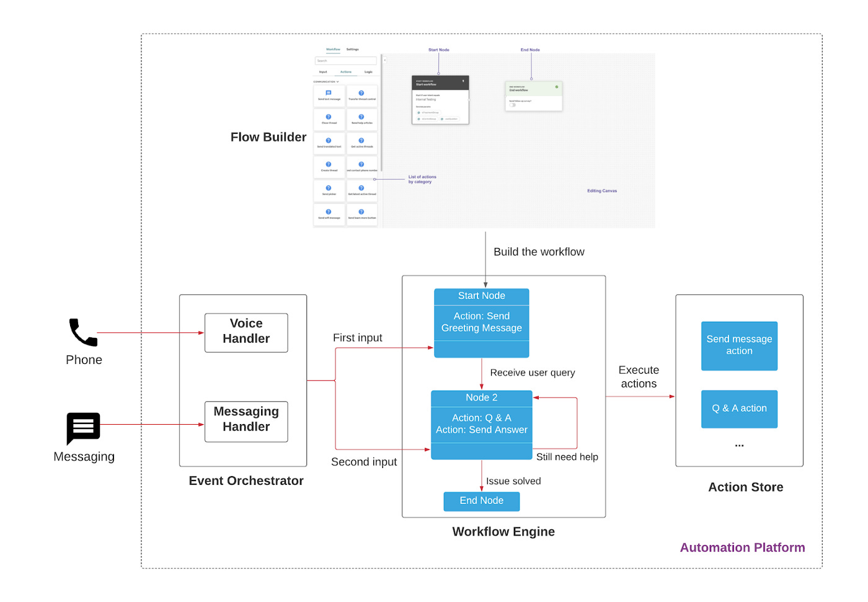The width and height of the screenshot is (868, 602).
Task: Pick the Send learn more button icon
Action: (x=361, y=211)
